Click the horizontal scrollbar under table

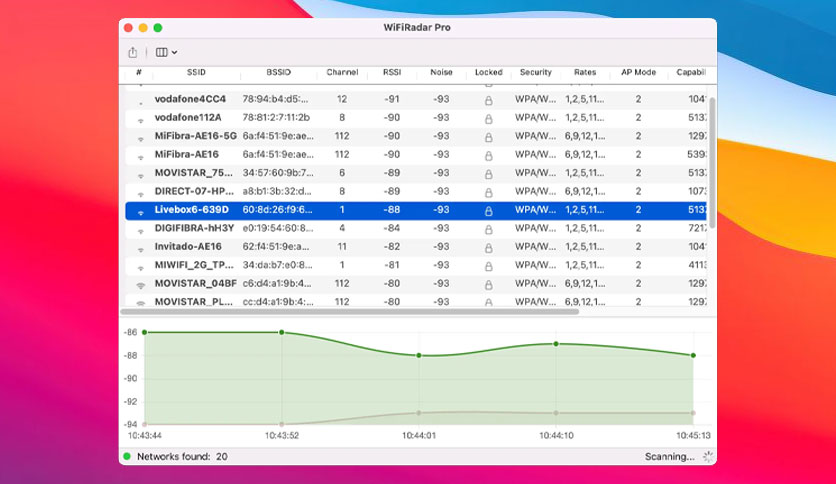[x=350, y=312]
